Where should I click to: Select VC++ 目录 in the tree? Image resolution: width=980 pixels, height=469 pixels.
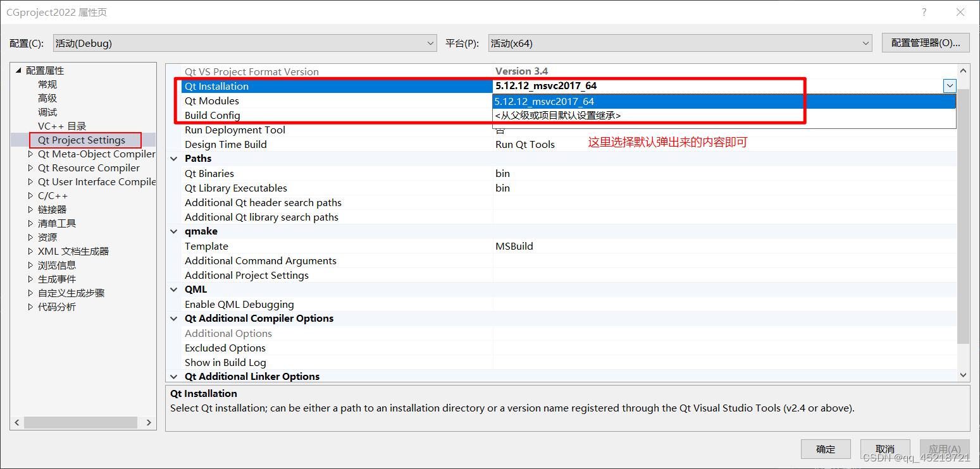62,126
